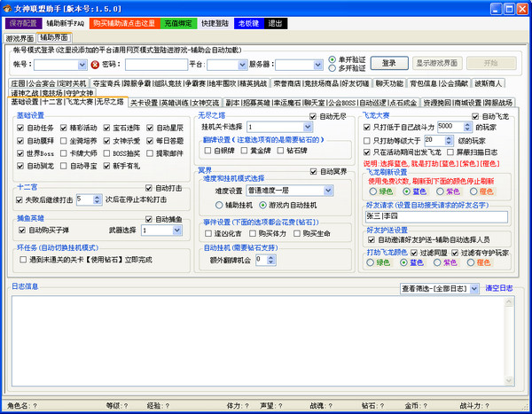This screenshot has width=532, height=414.
Task: Open the 购买辅助请点击这里 red toolbar item
Action: [x=122, y=23]
